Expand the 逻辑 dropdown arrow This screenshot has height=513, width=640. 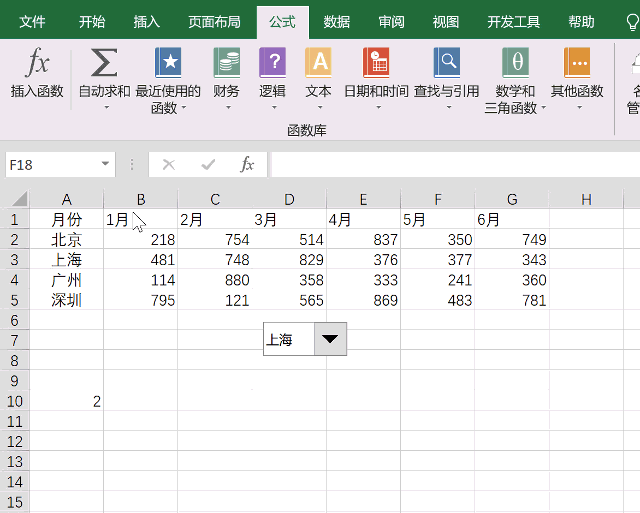click(274, 107)
